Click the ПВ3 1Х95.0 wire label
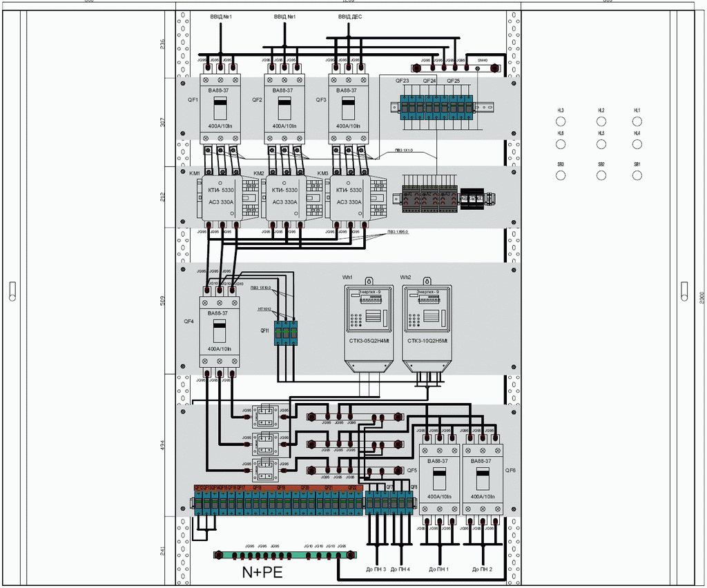The image size is (707, 588). click(x=398, y=232)
